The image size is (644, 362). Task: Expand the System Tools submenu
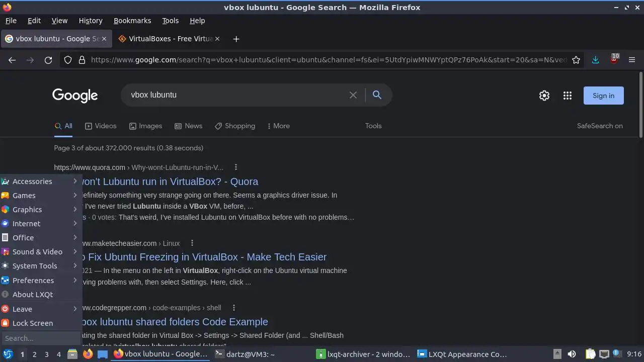pyautogui.click(x=40, y=266)
